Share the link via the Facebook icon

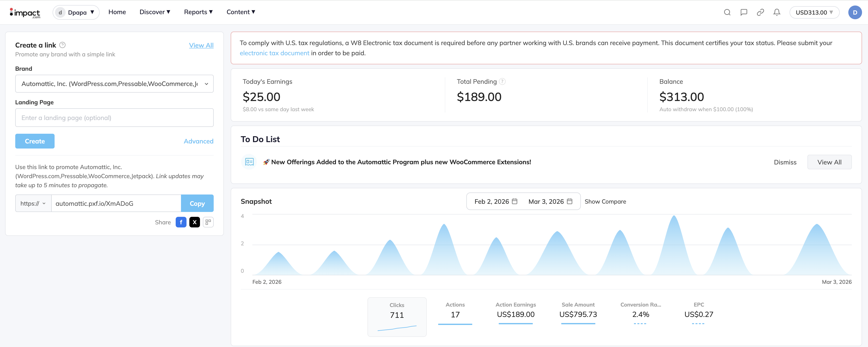coord(181,222)
